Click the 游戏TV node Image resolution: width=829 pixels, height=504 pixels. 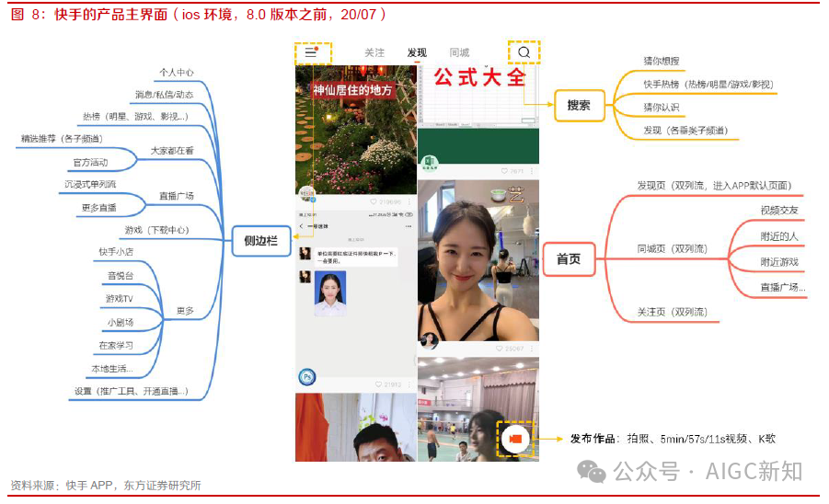(120, 299)
